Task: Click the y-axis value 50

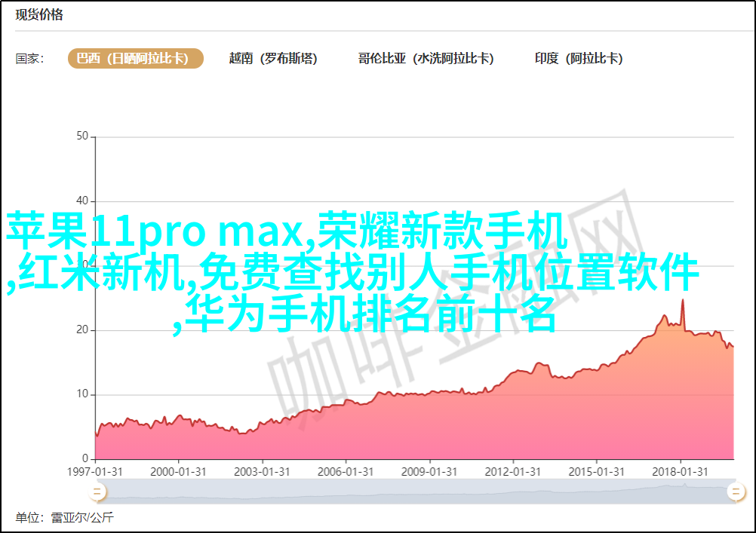Action: tap(82, 136)
